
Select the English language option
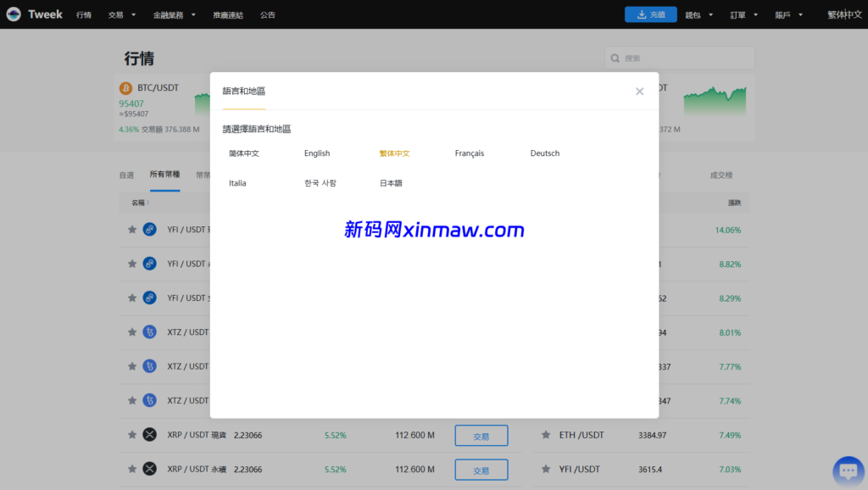[x=316, y=153]
